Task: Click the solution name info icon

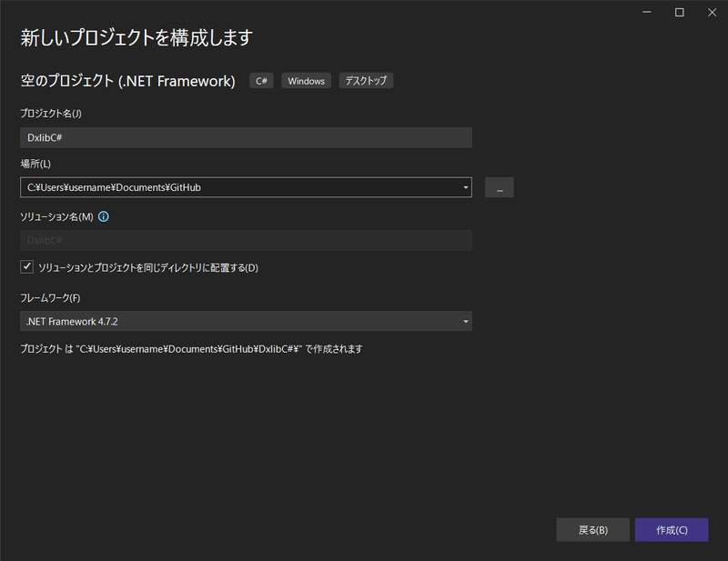Action: pos(104,216)
